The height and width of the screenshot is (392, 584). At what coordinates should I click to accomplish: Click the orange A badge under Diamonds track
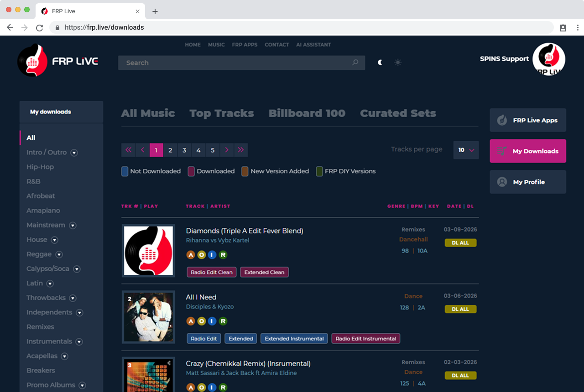click(191, 255)
